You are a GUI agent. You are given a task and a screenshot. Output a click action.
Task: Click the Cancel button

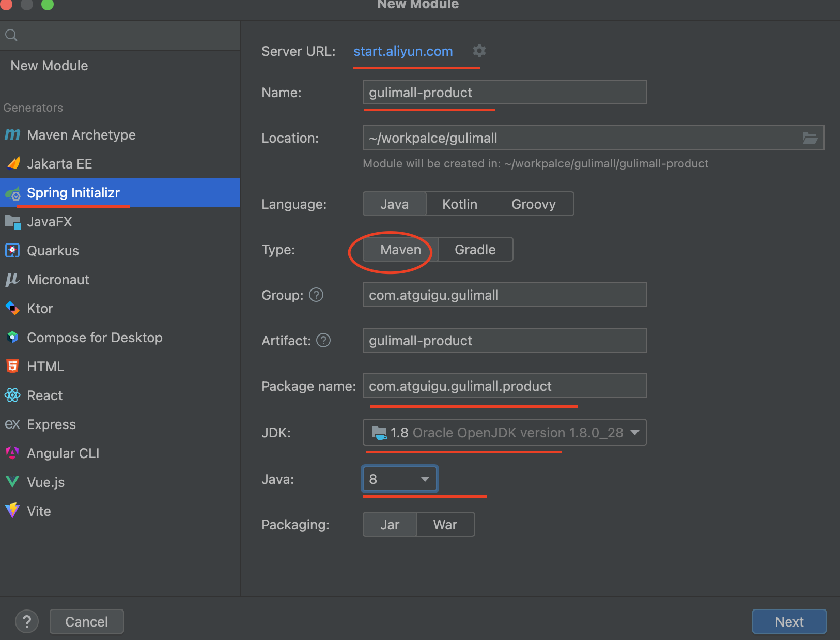tap(87, 621)
